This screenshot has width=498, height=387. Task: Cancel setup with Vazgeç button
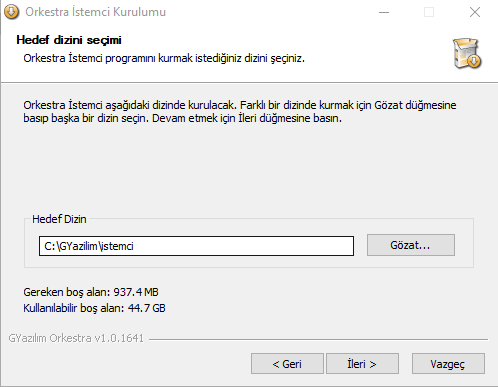448,364
